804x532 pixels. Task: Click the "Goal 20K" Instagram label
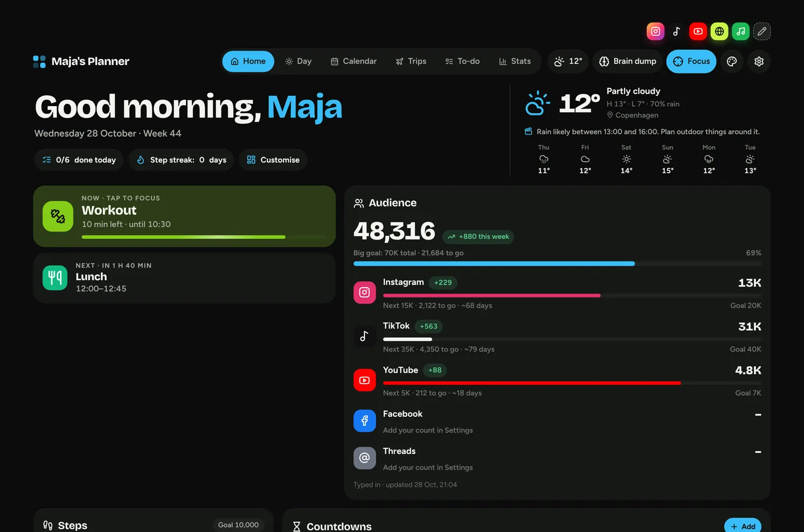[x=746, y=305]
